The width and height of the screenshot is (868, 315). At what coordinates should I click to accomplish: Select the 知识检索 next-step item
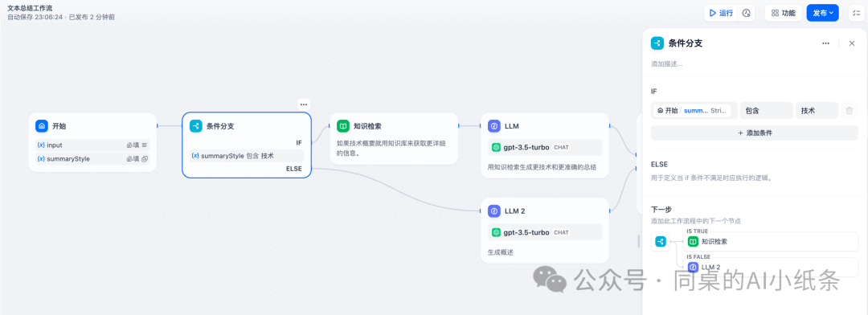tap(770, 241)
